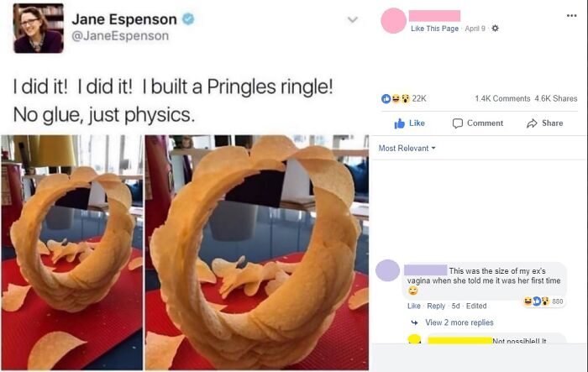Open the 22K reactions summary
The width and height of the screenshot is (588, 372).
click(x=404, y=98)
